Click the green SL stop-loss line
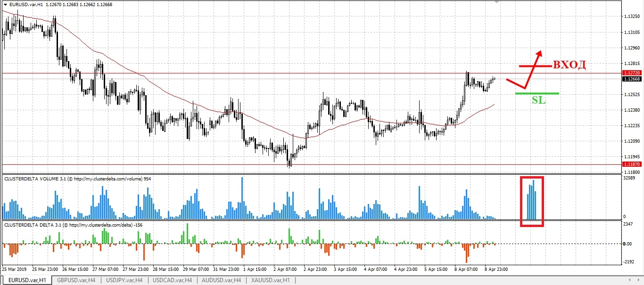This screenshot has height=285, width=644. pyautogui.click(x=537, y=93)
